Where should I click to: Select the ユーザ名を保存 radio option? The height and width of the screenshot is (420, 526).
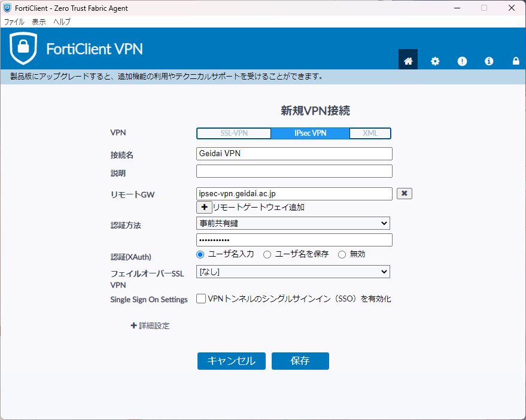point(267,254)
